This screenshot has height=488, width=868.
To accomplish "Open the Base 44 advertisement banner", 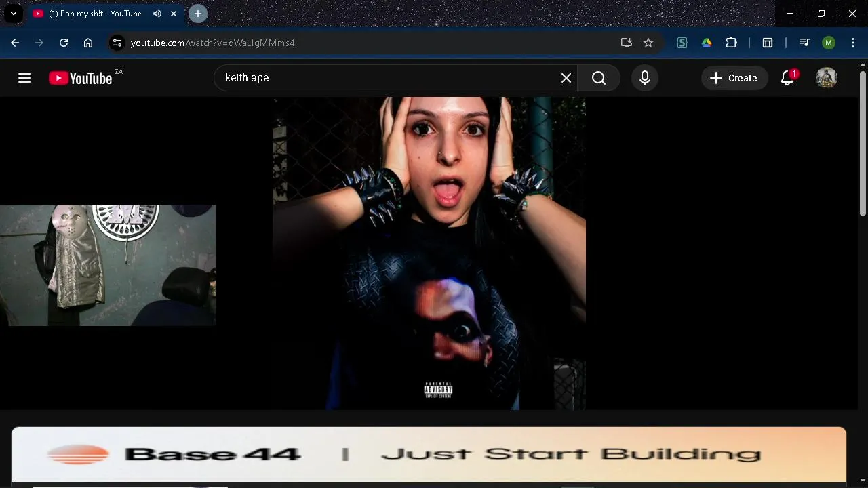I will [429, 454].
